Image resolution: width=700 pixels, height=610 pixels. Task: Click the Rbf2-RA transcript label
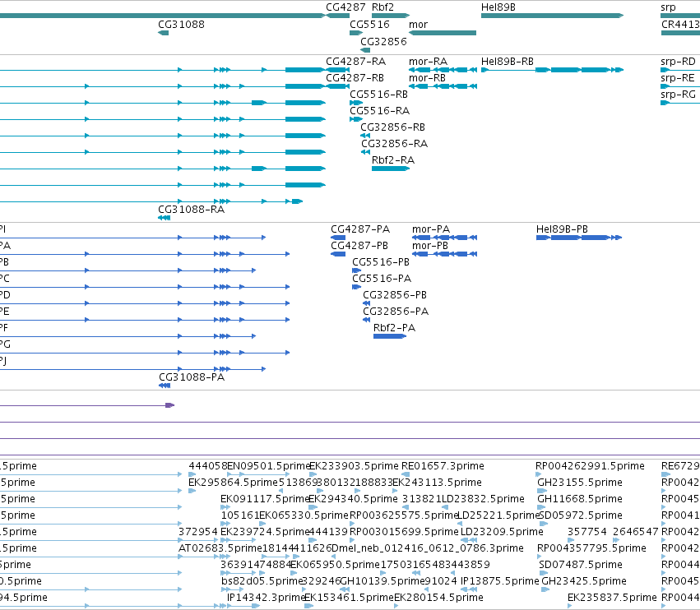[393, 159]
